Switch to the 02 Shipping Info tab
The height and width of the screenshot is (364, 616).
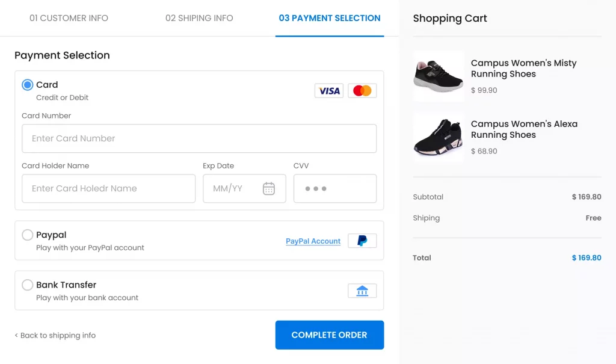(199, 18)
